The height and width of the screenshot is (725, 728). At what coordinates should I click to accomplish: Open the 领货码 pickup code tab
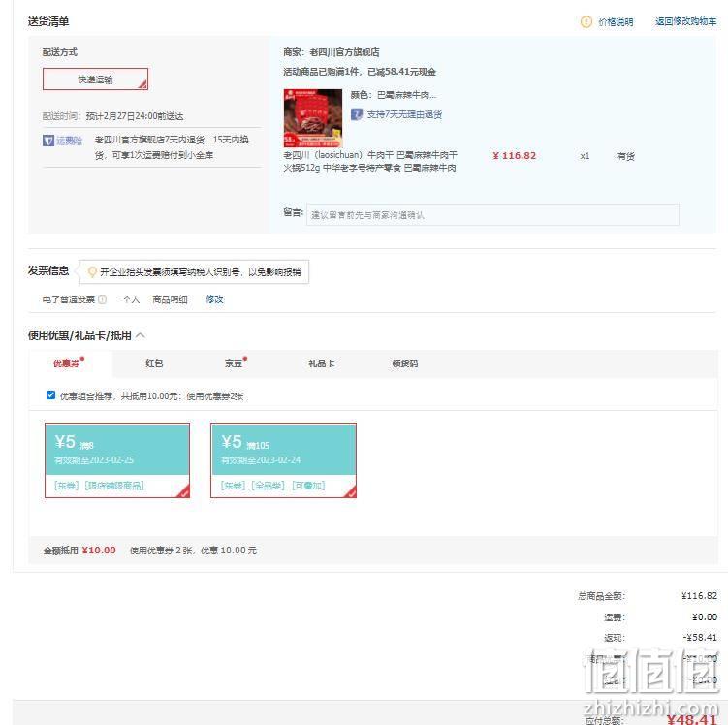pos(405,363)
